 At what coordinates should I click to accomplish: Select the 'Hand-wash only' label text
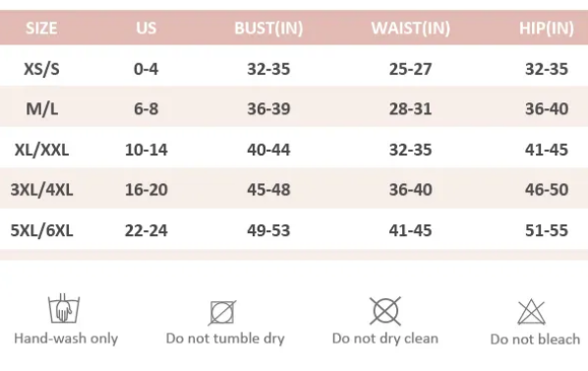point(66,339)
